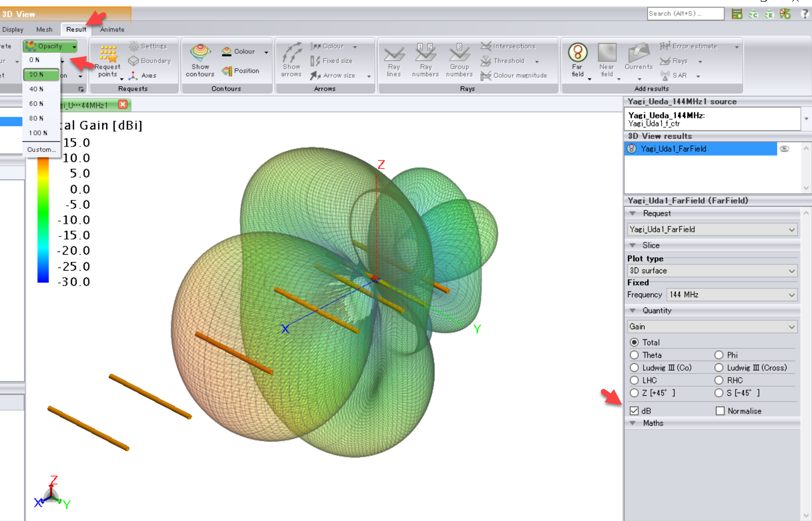Close the Yagi 144MHz1 view tab
The image size is (812, 521).
pyautogui.click(x=123, y=104)
